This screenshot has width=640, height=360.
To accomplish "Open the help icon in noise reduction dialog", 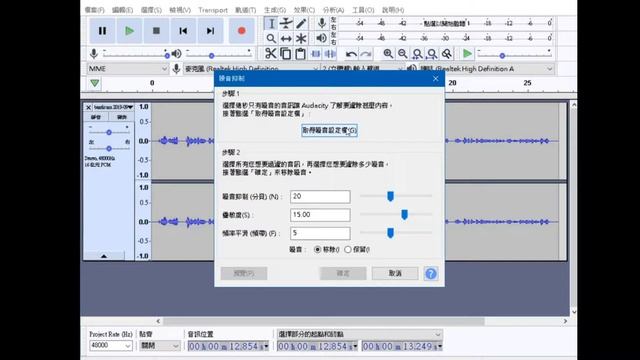I will (x=431, y=273).
